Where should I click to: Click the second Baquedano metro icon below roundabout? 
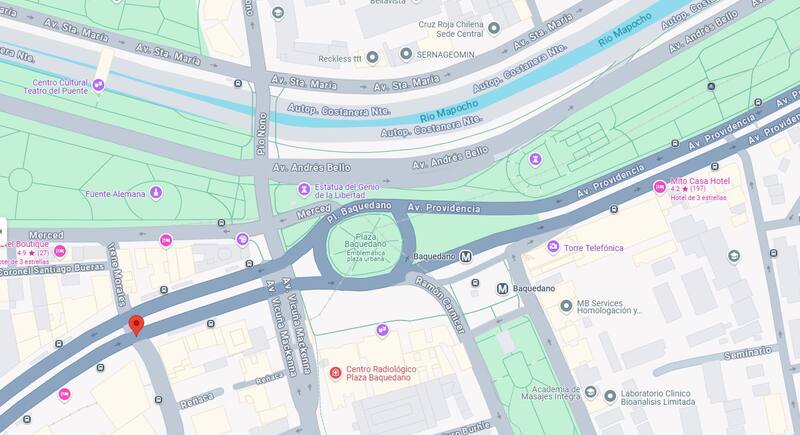pyautogui.click(x=502, y=289)
